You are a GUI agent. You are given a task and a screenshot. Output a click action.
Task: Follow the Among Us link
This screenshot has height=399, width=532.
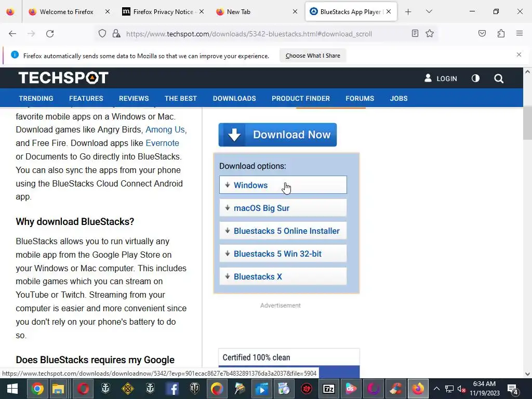click(165, 129)
